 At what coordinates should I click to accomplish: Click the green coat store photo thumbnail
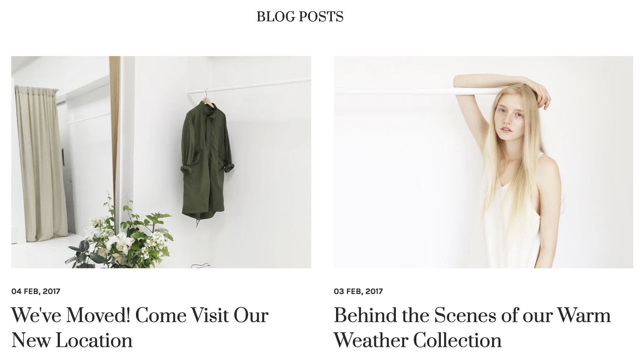tap(161, 162)
